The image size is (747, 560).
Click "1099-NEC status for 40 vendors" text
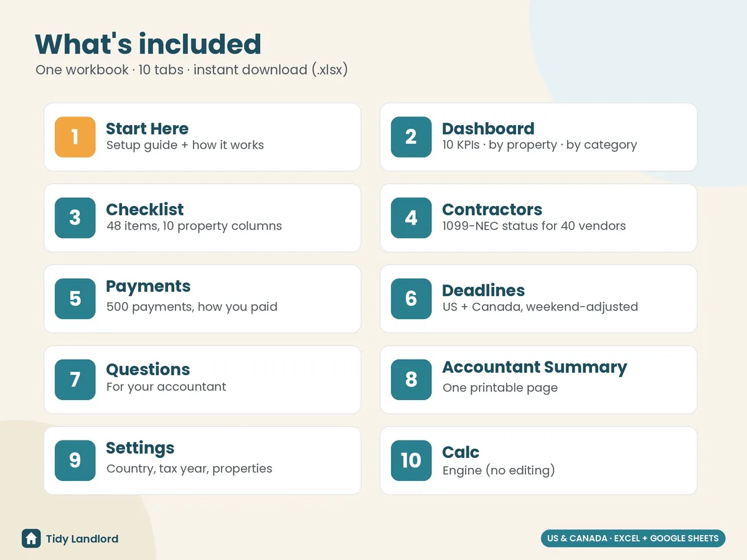point(534,226)
